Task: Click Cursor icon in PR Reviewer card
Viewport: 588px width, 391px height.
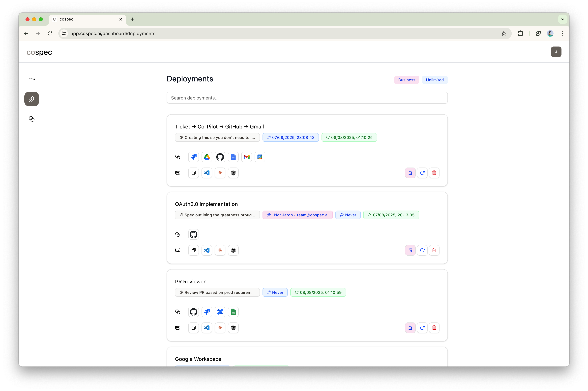Action: point(233,328)
